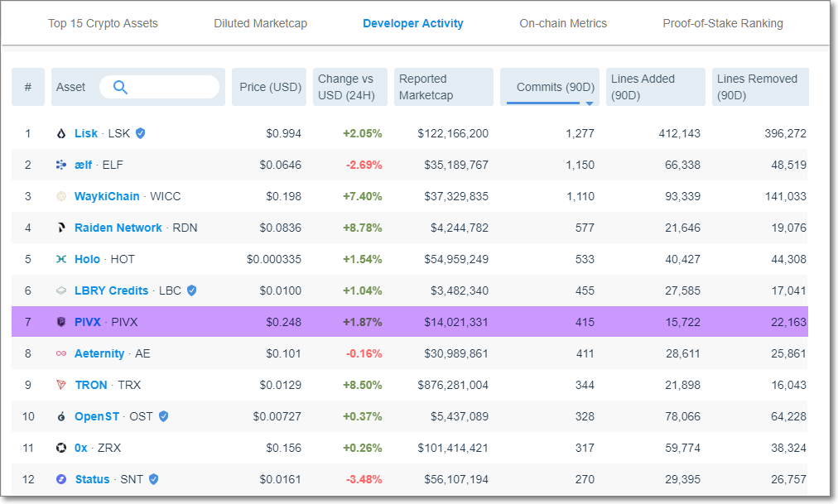
Task: Click the LBRY Credits logo icon
Action: point(61,291)
